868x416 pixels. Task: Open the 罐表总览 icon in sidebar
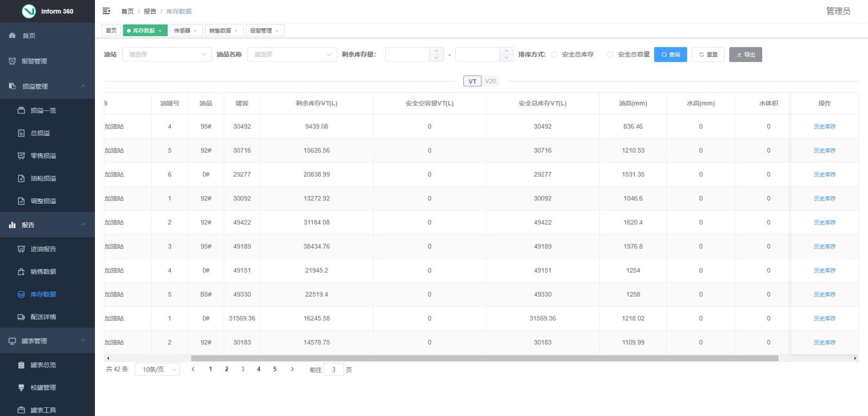(x=21, y=365)
